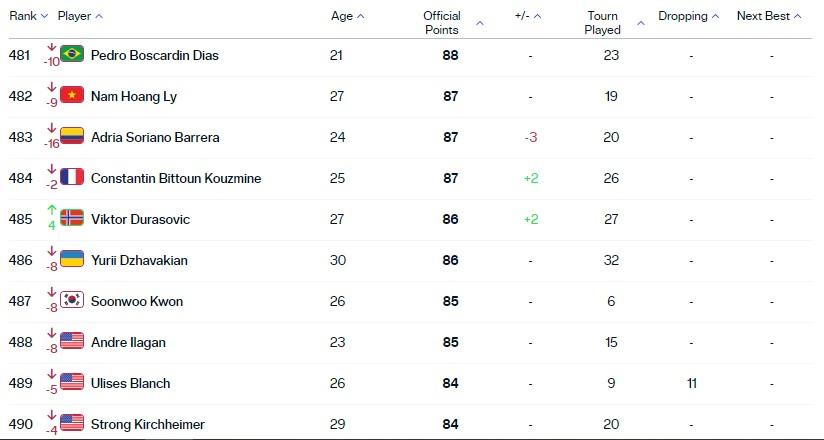Click the green up arrow at rank 485
The width and height of the screenshot is (824, 440).
(52, 210)
